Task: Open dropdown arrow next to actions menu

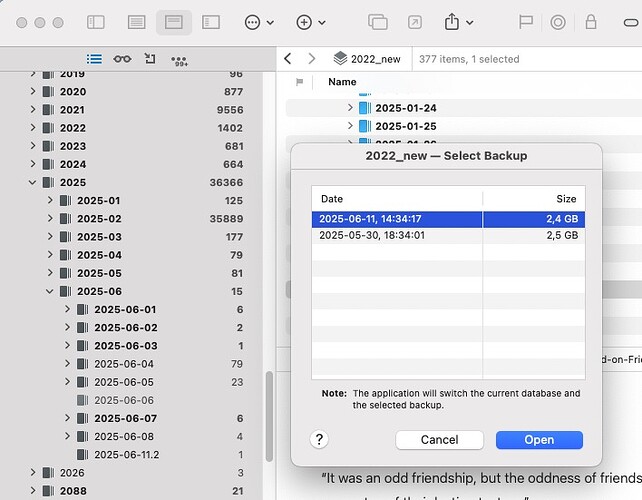Action: coord(270,23)
